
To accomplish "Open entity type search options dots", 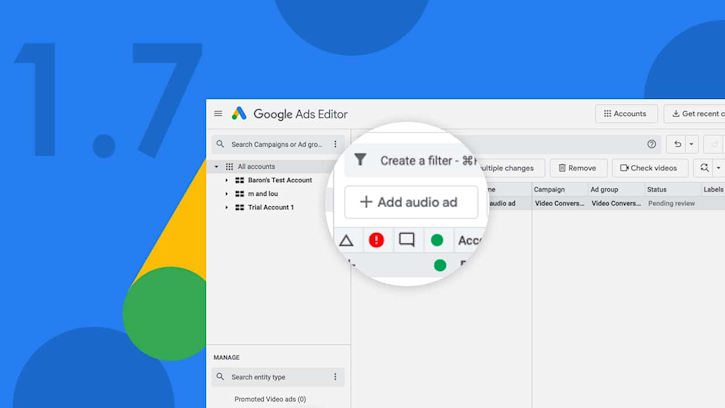I will pos(335,377).
